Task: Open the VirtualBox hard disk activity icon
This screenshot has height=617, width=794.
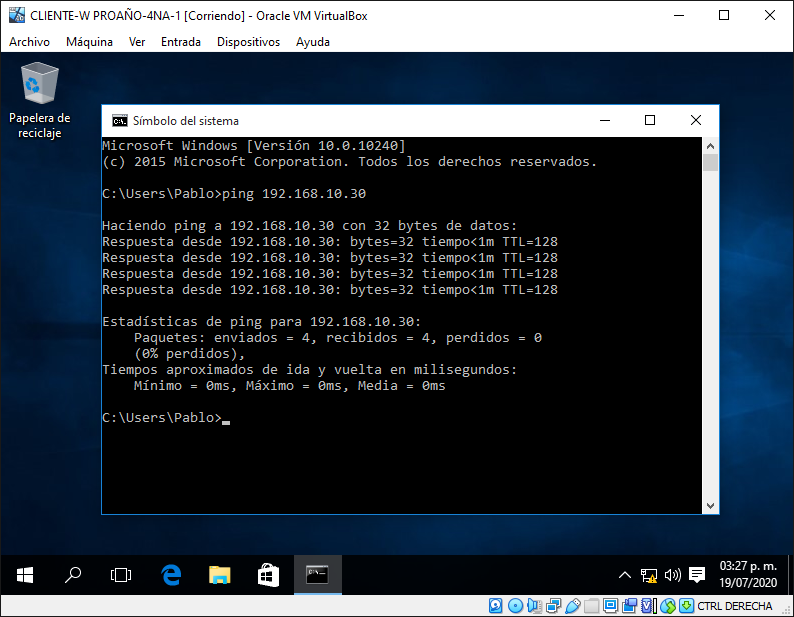Action: [x=495, y=605]
